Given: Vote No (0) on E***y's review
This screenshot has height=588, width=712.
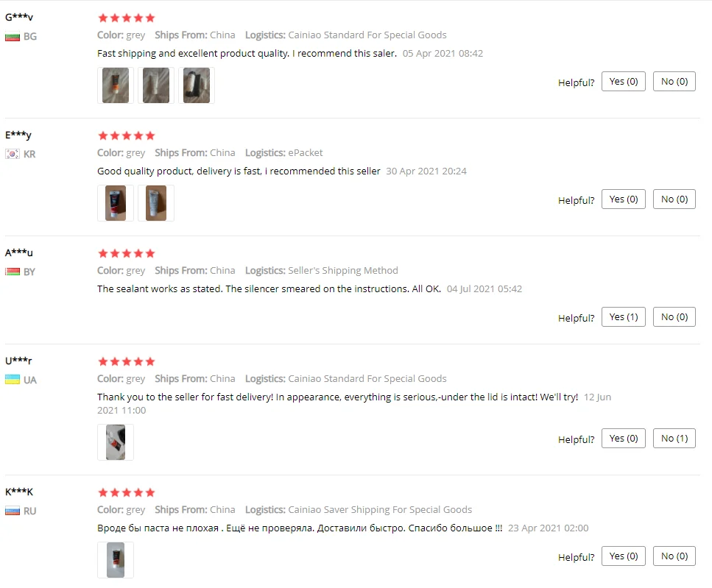Looking at the screenshot, I should (674, 199).
